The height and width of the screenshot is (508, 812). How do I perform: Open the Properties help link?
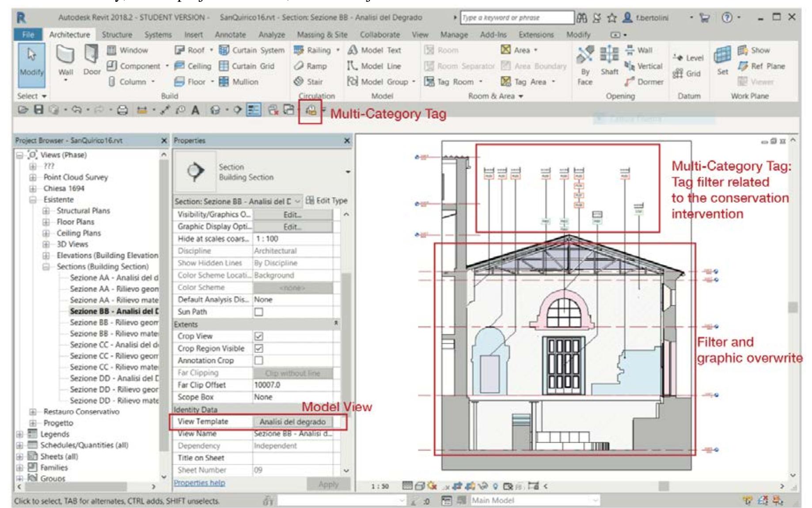coord(199,483)
